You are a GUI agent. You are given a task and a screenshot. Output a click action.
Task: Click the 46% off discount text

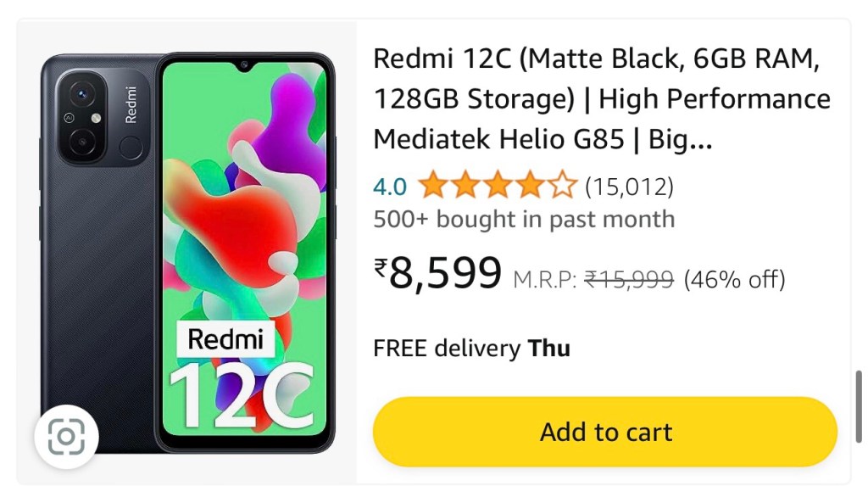pos(735,279)
